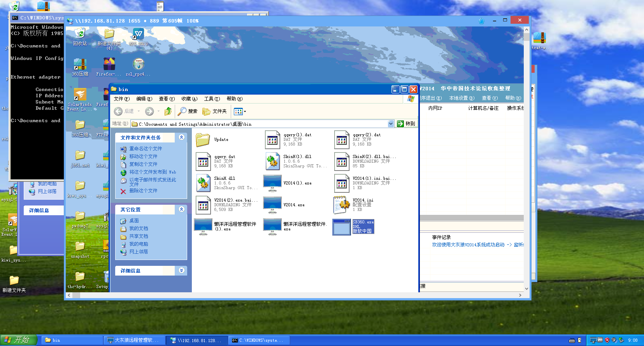Open the 编辑(E) menu in bin window

144,99
